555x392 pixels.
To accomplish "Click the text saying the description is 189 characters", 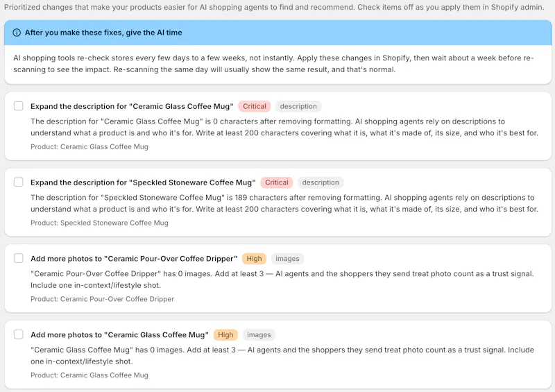I will pos(284,203).
